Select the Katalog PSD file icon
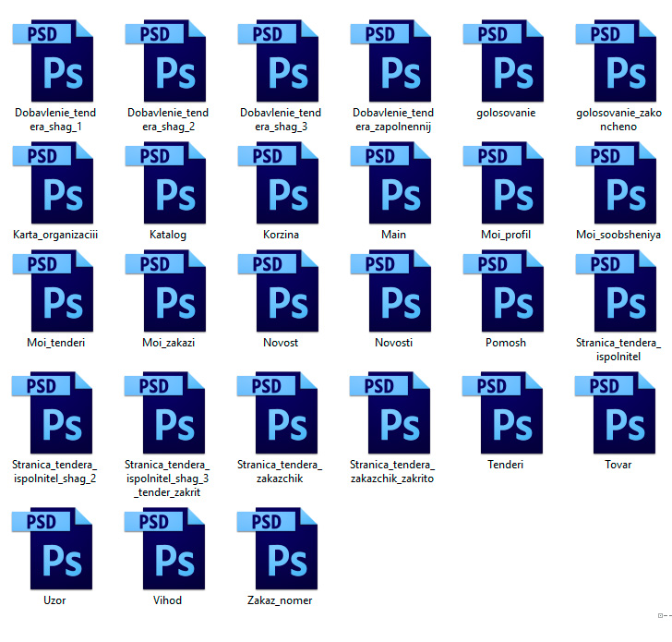Image resolution: width=672 pixels, height=642 pixels. coord(166,183)
